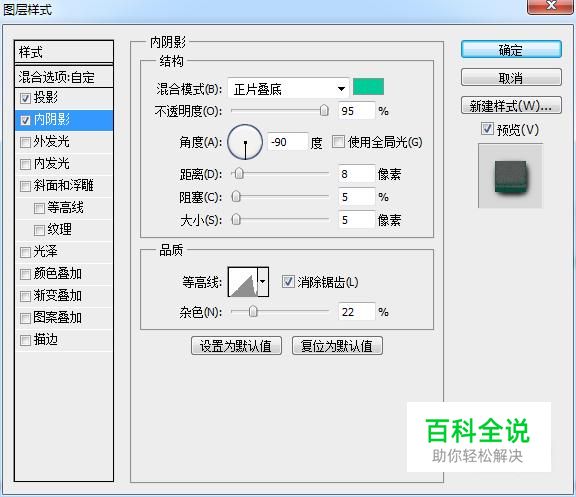The height and width of the screenshot is (497, 576).
Task: Click the angle value field showing -90
Action: coord(288,142)
